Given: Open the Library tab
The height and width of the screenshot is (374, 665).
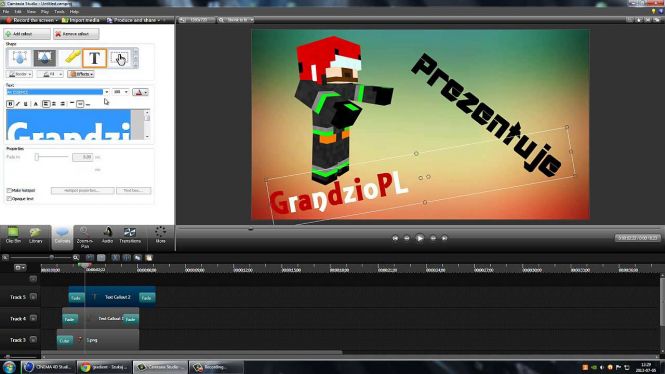Looking at the screenshot, I should point(36,235).
